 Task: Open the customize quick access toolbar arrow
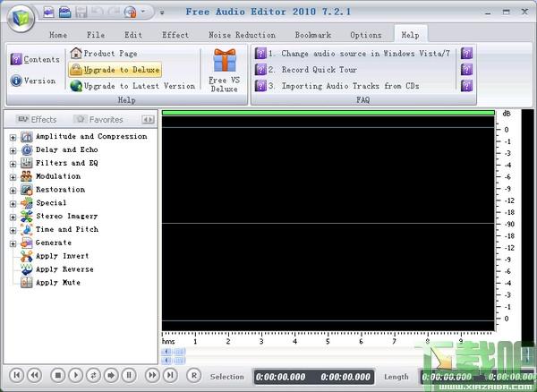[x=162, y=13]
